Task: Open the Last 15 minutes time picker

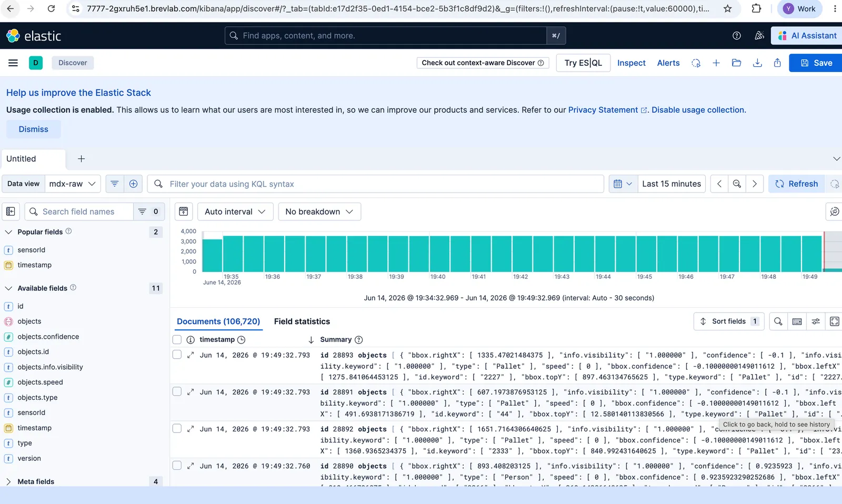Action: point(671,184)
